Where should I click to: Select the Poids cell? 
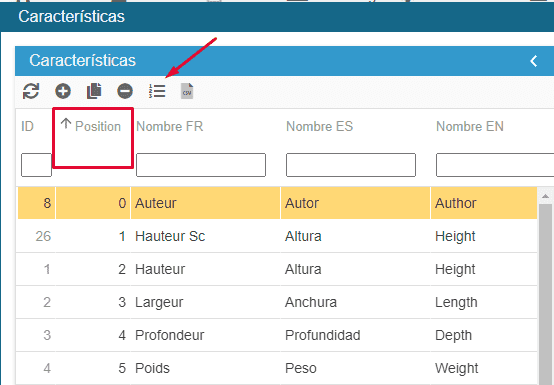(x=205, y=368)
